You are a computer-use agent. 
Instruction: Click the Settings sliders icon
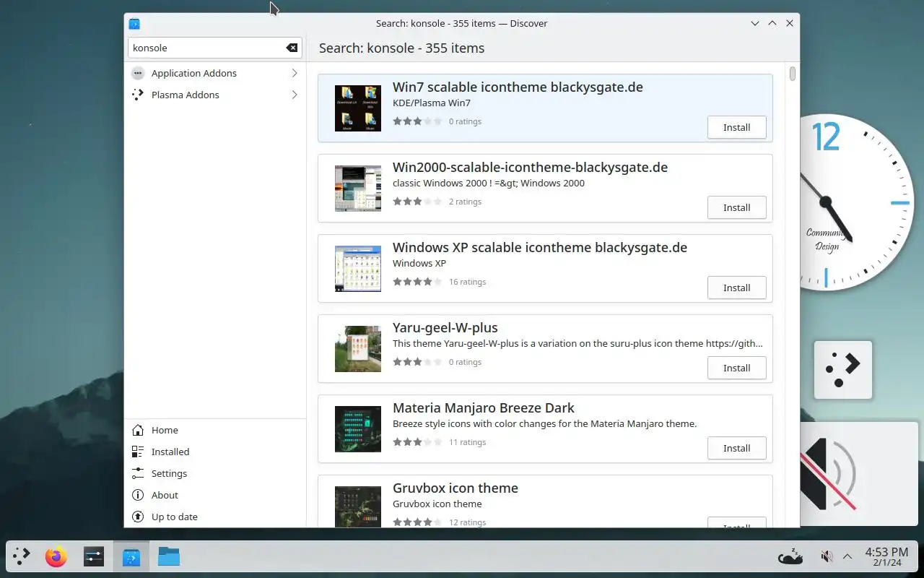tap(138, 473)
